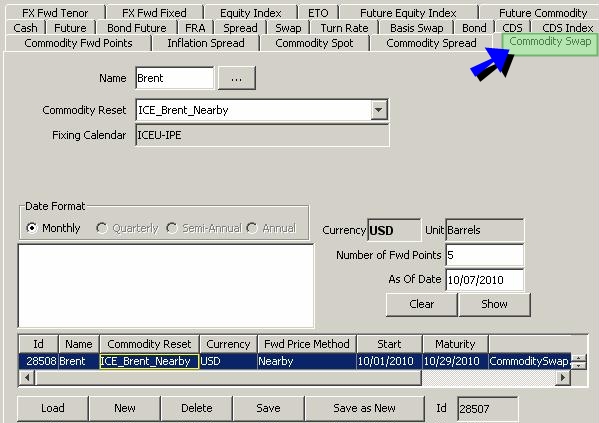Click the spinner arrows at row end
The image size is (599, 423).
[x=579, y=361]
